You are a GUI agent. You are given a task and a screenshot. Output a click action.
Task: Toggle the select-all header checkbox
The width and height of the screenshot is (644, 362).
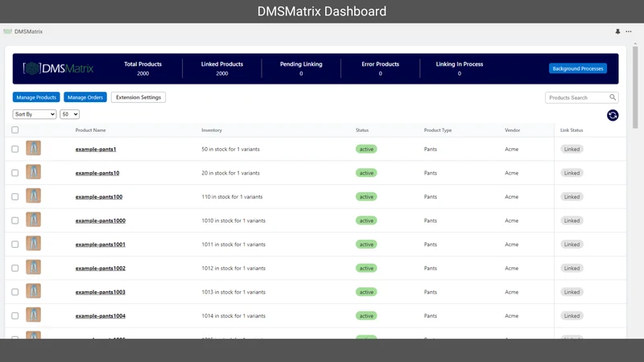pyautogui.click(x=15, y=130)
